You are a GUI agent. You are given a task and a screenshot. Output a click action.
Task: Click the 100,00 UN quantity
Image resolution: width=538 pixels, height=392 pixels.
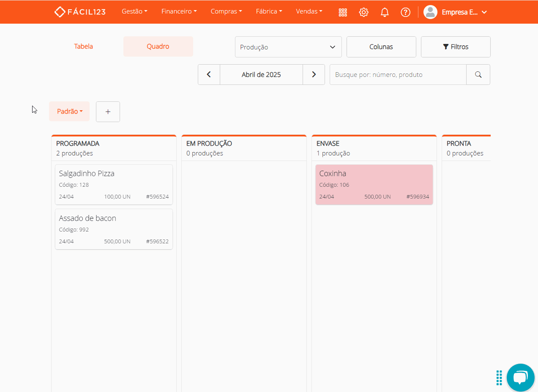click(x=117, y=197)
